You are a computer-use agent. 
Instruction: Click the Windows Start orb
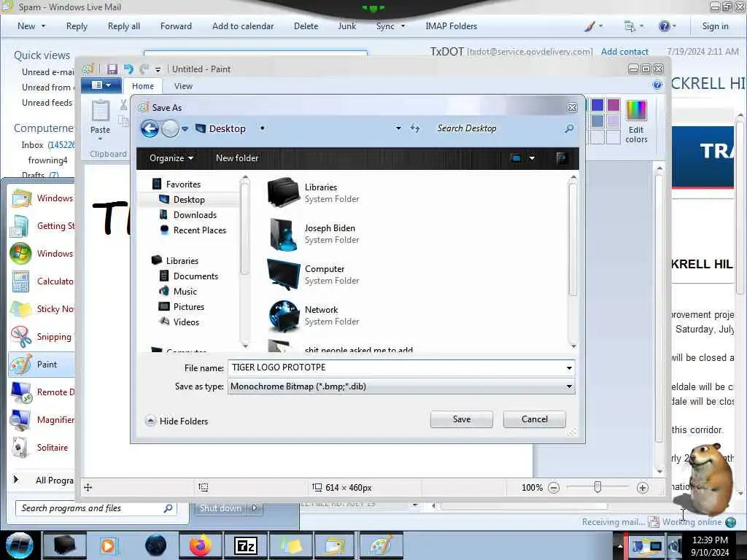click(19, 545)
